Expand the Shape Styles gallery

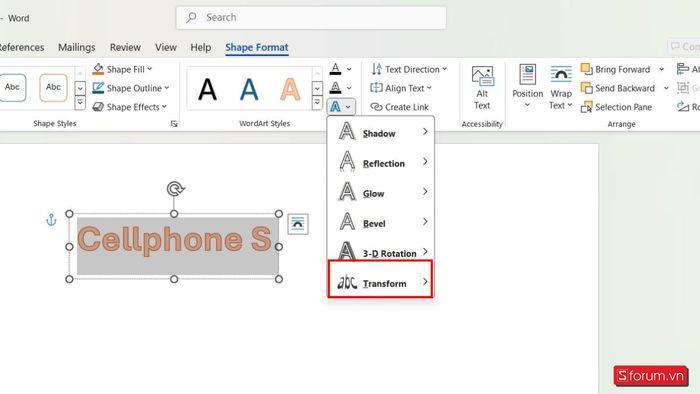(x=80, y=103)
